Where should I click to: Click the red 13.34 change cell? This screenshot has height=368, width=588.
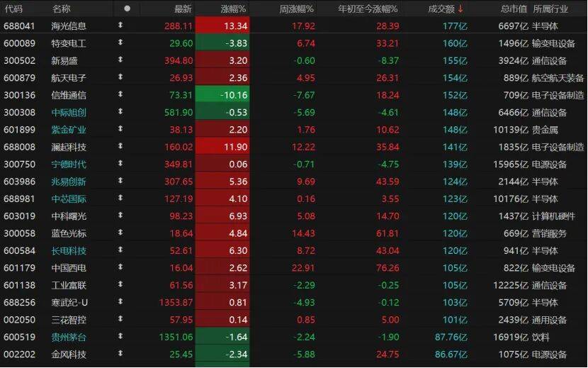222,26
